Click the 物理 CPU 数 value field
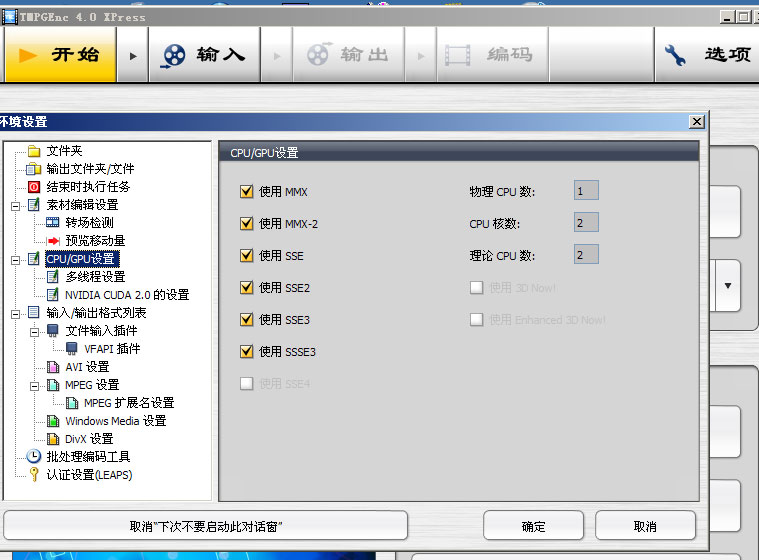 pos(586,191)
